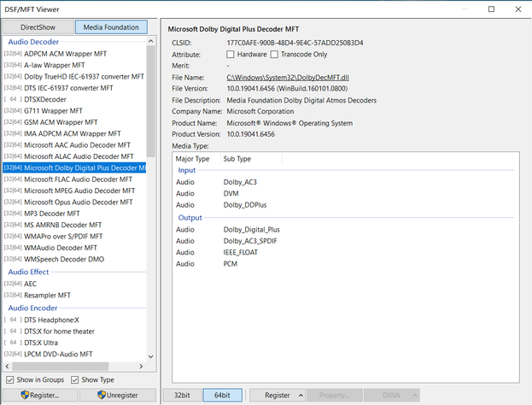
Task: Uncheck Show in Groups option
Action: click(10, 379)
